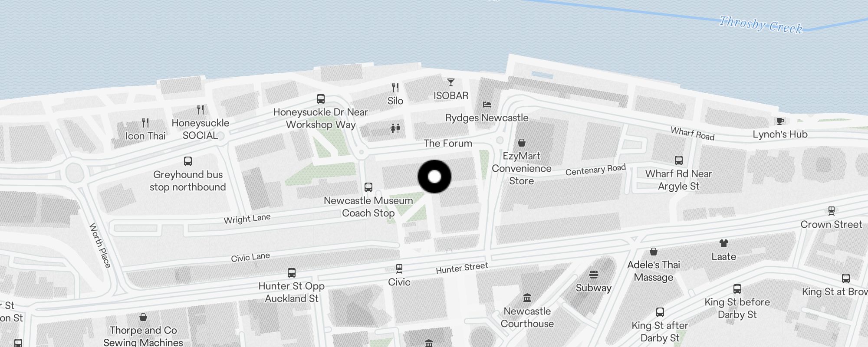This screenshot has width=868, height=347.
Task: Click the Hunter Street road label
Action: point(462,268)
